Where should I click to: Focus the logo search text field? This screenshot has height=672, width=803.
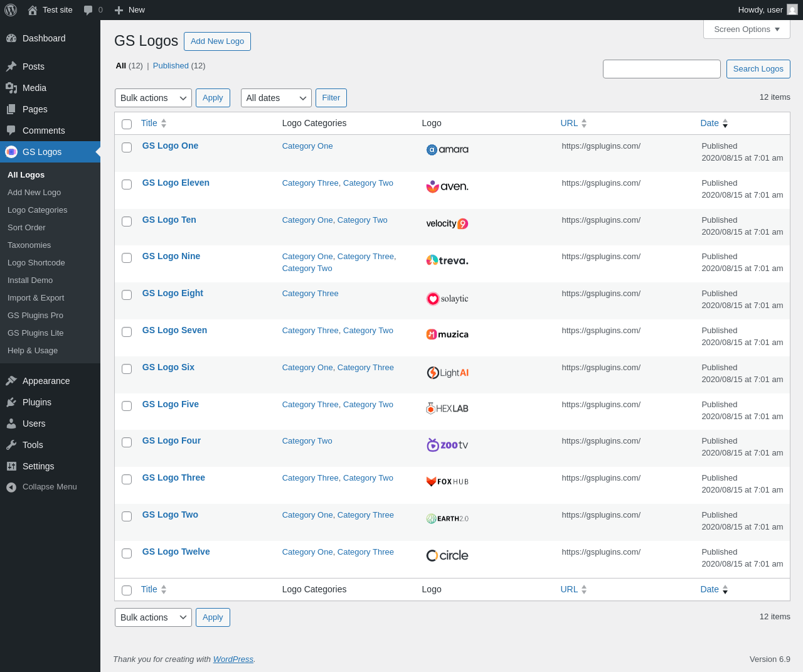point(661,69)
